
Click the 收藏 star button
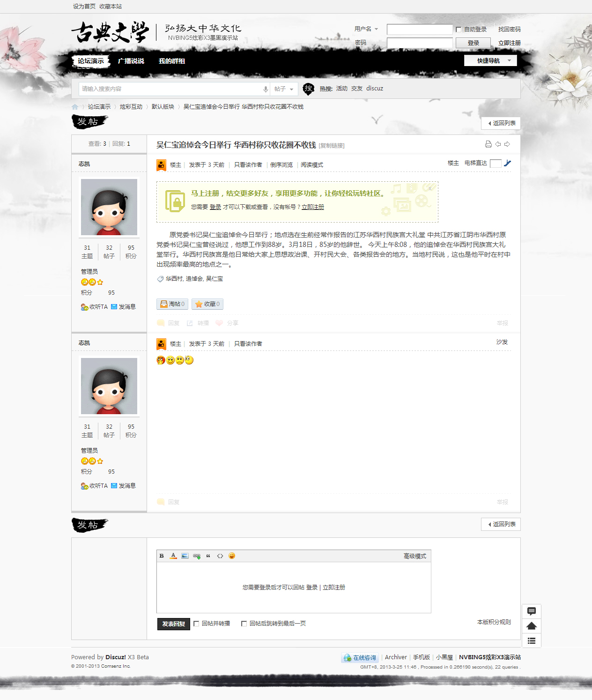click(207, 304)
